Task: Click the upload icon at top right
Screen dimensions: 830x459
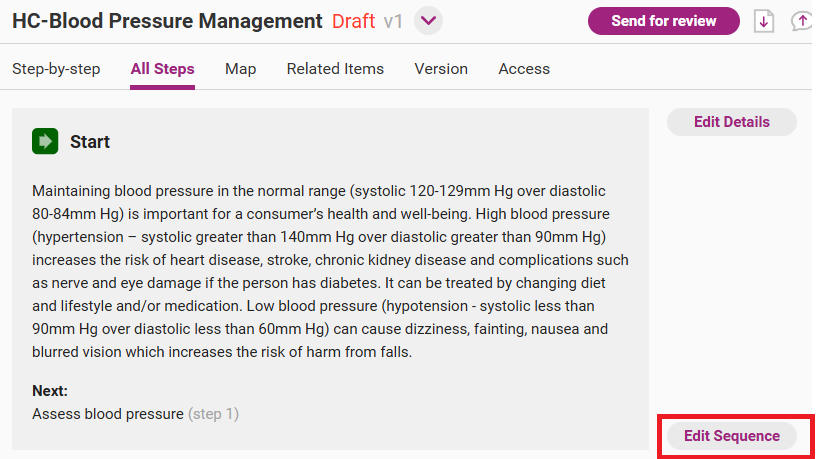Action: (x=802, y=21)
